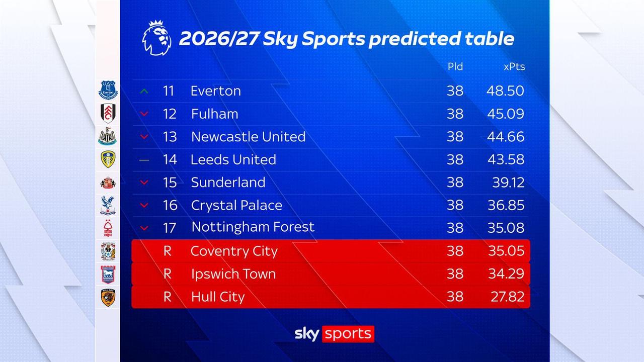This screenshot has width=644, height=362.
Task: Click the red down arrow beside Sunderland
Action: pos(144,183)
